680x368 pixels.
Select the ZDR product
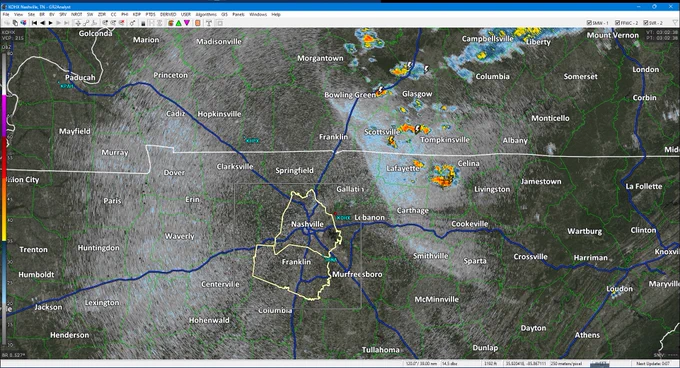point(101,14)
